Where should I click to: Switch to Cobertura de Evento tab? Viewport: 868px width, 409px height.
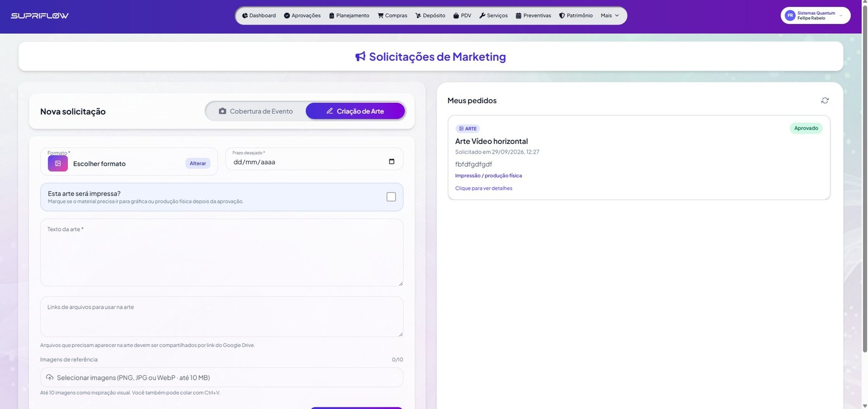coord(256,111)
